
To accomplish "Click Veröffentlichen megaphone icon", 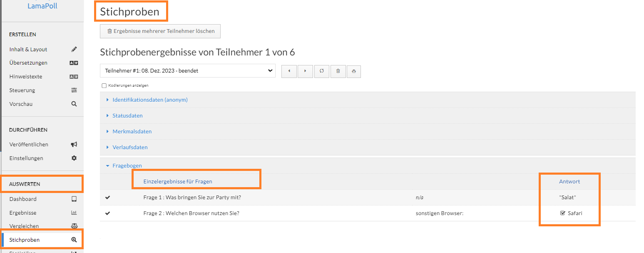I will pos(74,144).
